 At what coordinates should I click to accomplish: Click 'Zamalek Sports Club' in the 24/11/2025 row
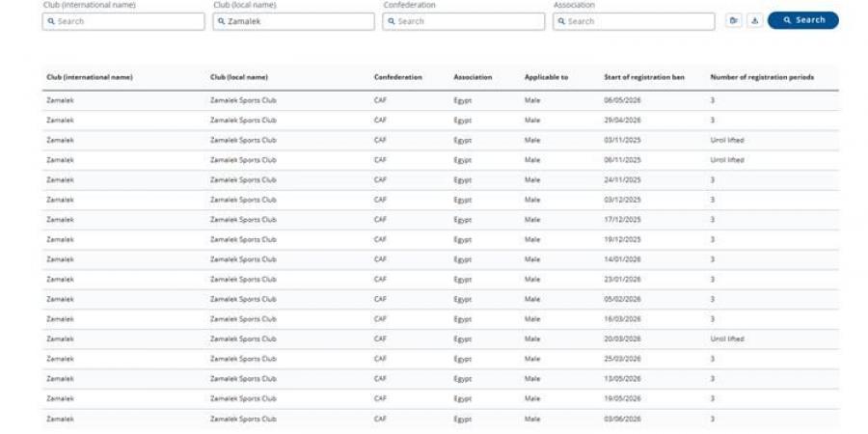click(243, 180)
